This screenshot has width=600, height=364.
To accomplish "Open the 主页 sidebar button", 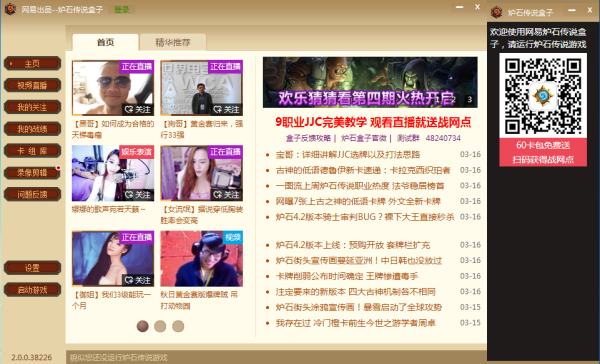I will tap(32, 64).
